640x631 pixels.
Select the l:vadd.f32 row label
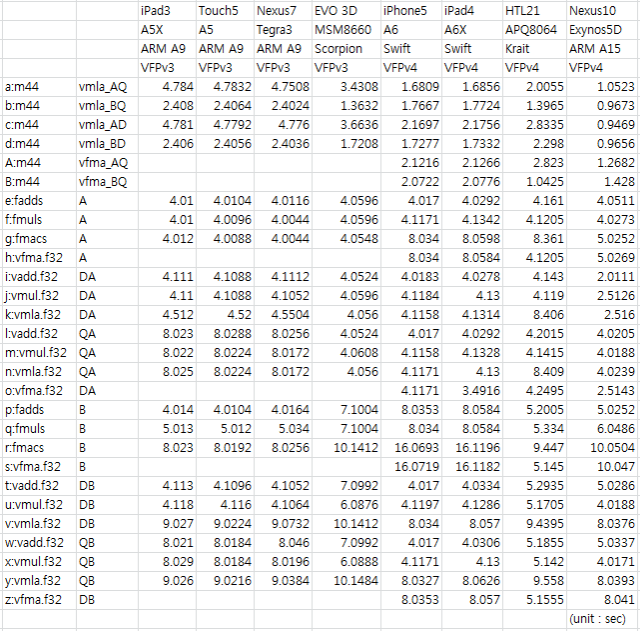click(x=39, y=334)
